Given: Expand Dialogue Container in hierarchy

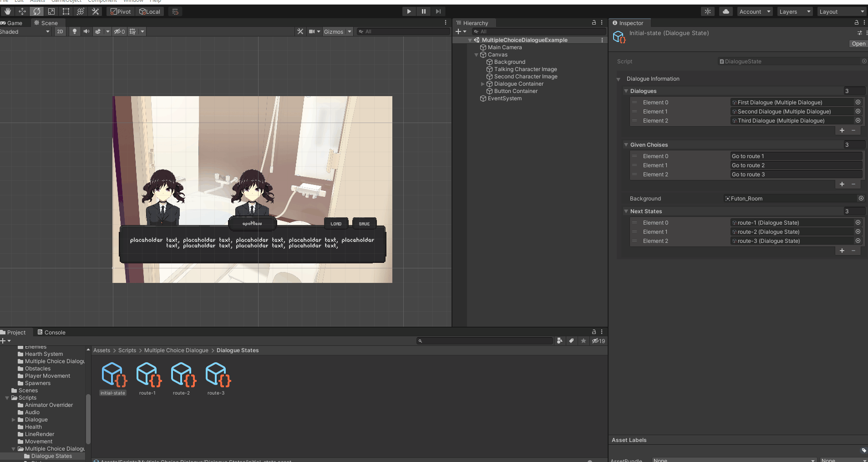Looking at the screenshot, I should (482, 84).
